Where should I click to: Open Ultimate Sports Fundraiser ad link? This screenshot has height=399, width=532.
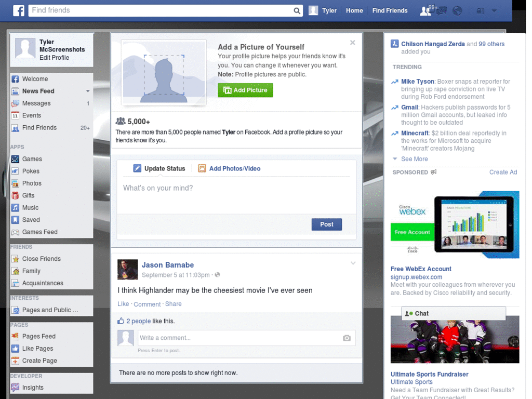(429, 374)
